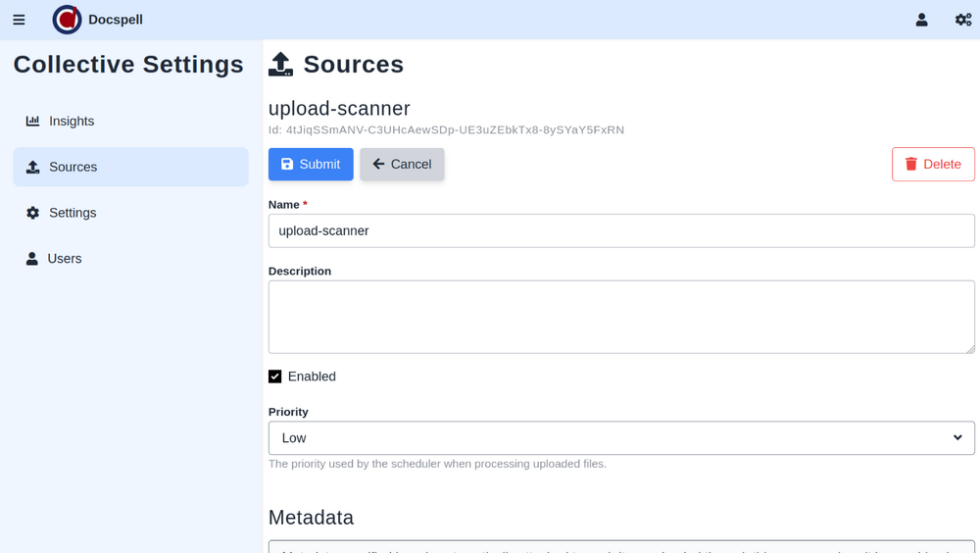The height and width of the screenshot is (553, 980).
Task: Submit the source form
Action: (x=311, y=165)
